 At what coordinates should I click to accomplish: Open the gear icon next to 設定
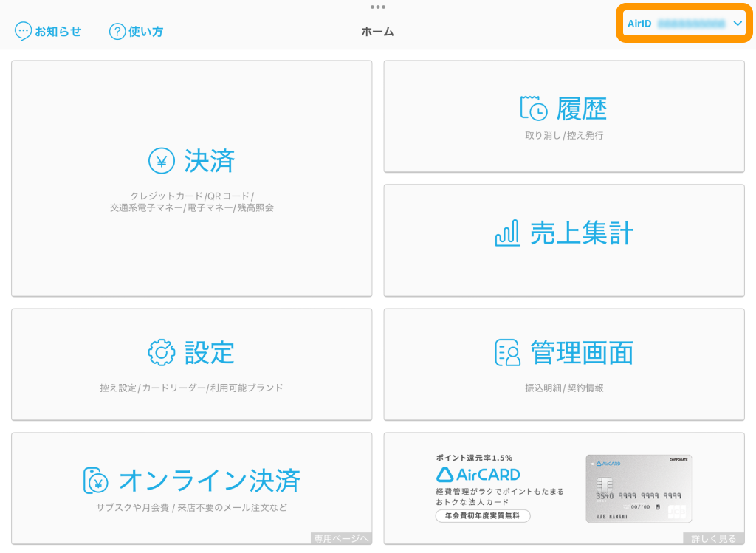(x=162, y=353)
